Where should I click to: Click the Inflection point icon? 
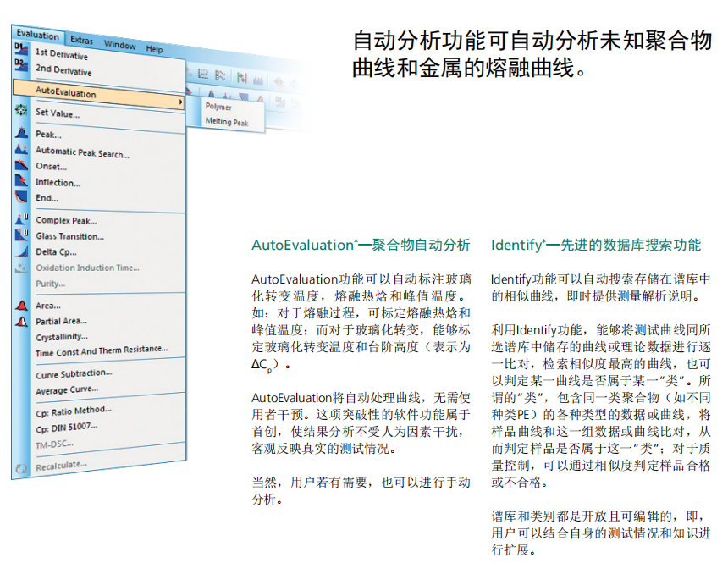pyautogui.click(x=21, y=181)
